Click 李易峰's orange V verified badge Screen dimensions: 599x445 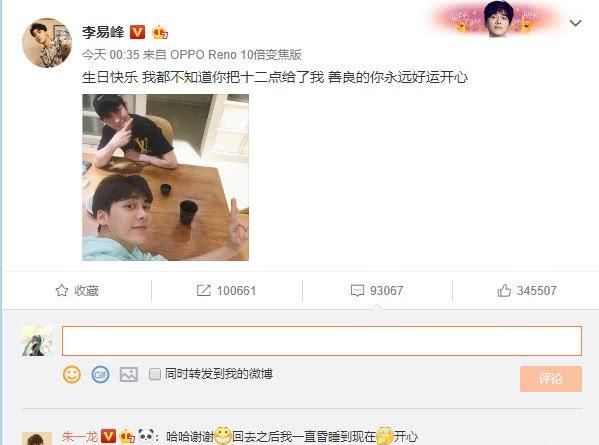pos(138,32)
